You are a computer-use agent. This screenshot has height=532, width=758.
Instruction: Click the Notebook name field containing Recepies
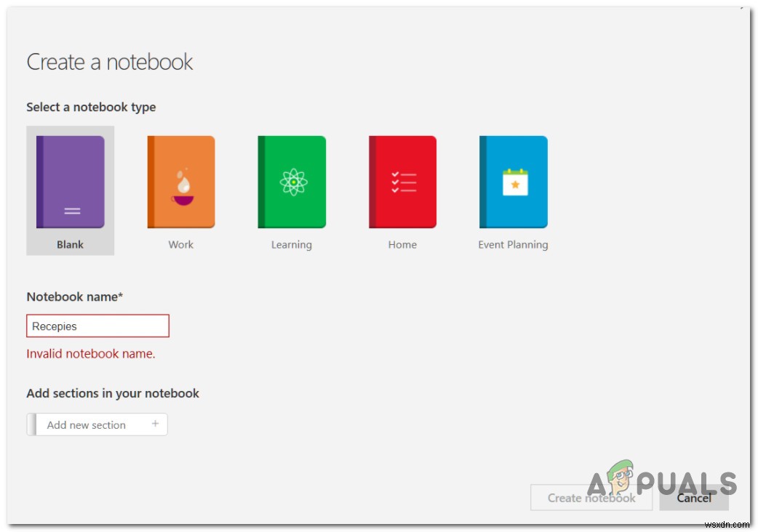click(97, 326)
